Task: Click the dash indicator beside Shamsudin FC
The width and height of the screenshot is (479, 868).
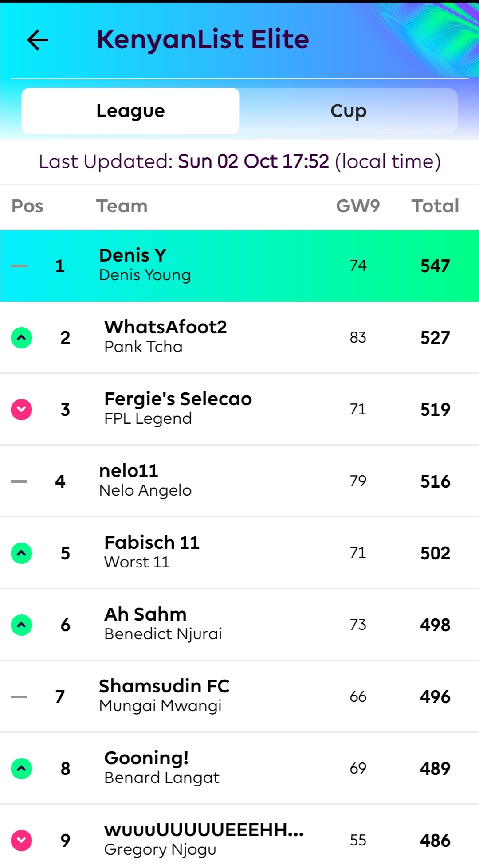Action: click(19, 697)
